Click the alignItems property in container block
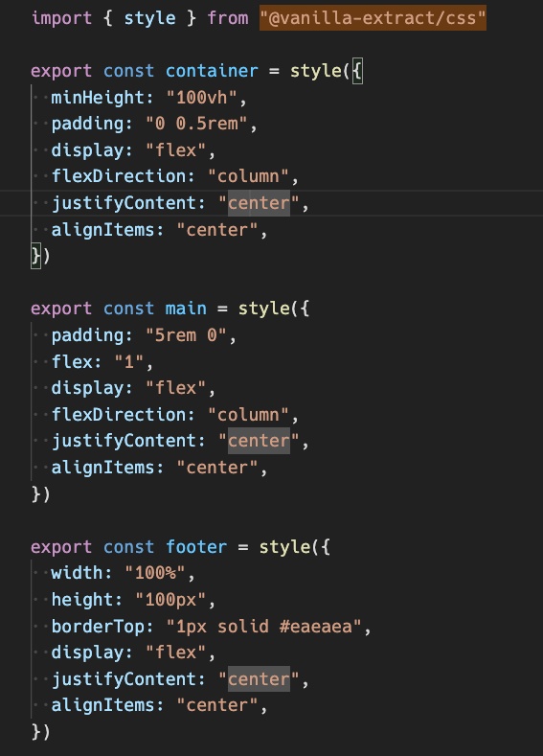The width and height of the screenshot is (543, 756). pos(108,230)
